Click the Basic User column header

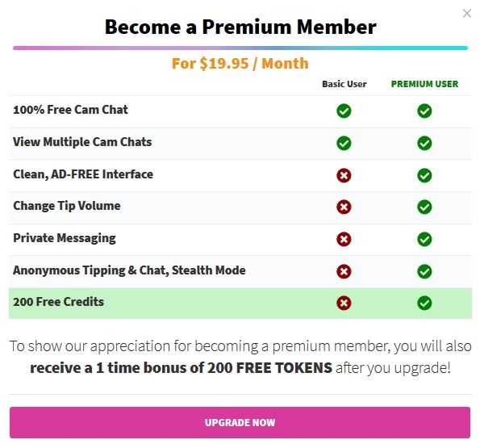344,84
